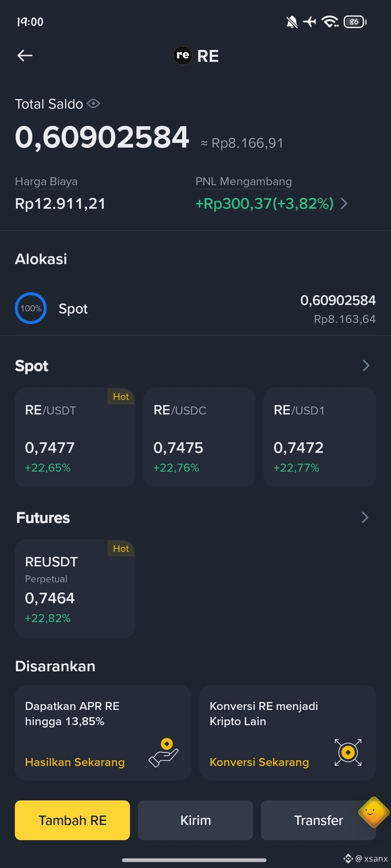
Task: Tap the 100% Spot allocation ring
Action: pos(31,308)
